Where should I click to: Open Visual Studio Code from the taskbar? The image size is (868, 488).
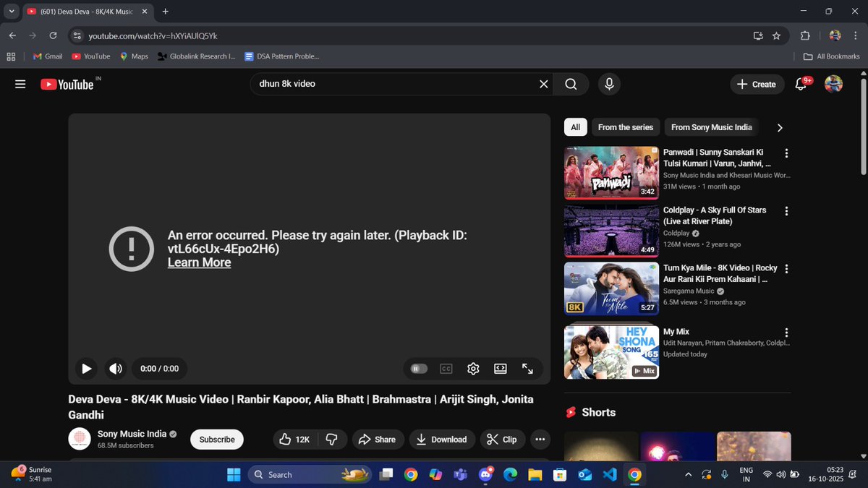click(609, 475)
